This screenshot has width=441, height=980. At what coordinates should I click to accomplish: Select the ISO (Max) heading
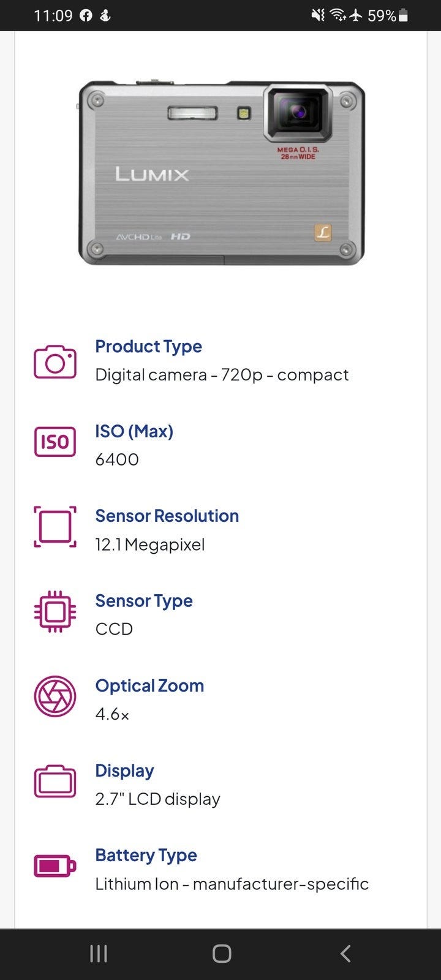coord(134,431)
